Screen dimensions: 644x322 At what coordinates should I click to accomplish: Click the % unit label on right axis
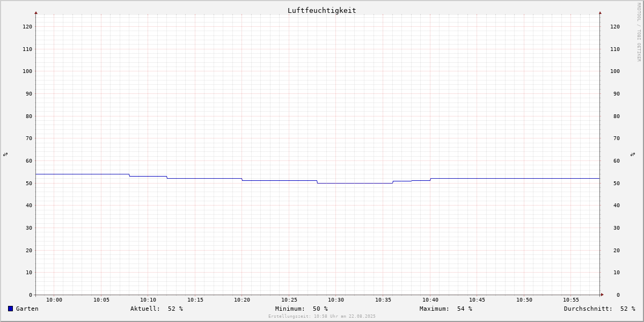coord(633,154)
